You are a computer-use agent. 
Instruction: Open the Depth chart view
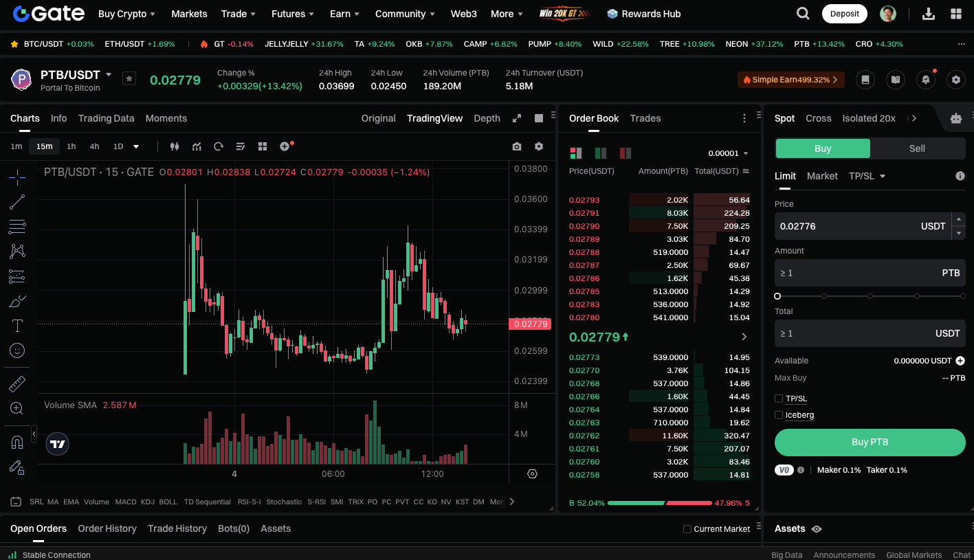487,118
